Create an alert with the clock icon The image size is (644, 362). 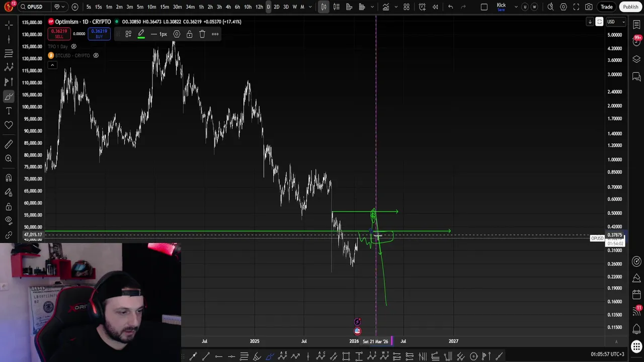(422, 7)
